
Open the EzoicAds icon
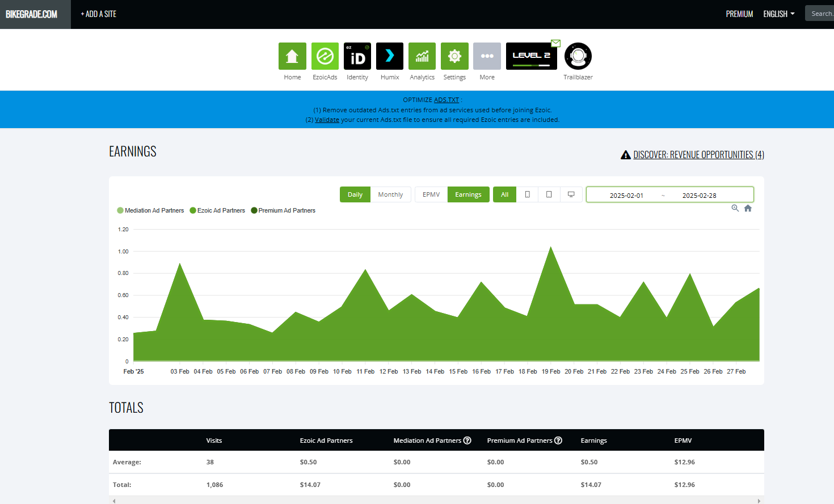coord(325,56)
